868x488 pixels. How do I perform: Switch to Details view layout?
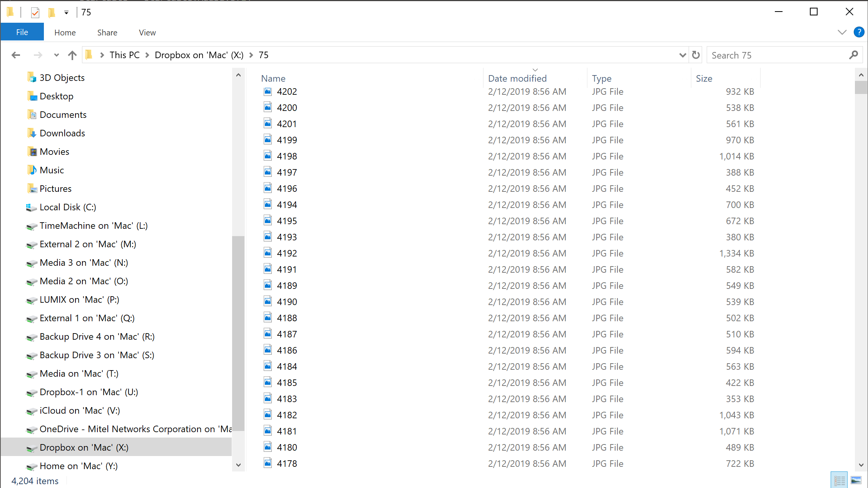point(839,480)
